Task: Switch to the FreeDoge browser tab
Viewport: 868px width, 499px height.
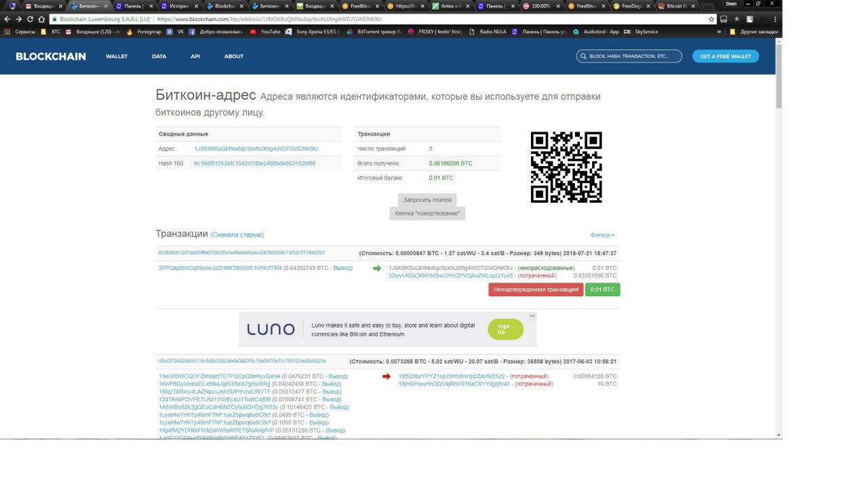Action: (631, 5)
